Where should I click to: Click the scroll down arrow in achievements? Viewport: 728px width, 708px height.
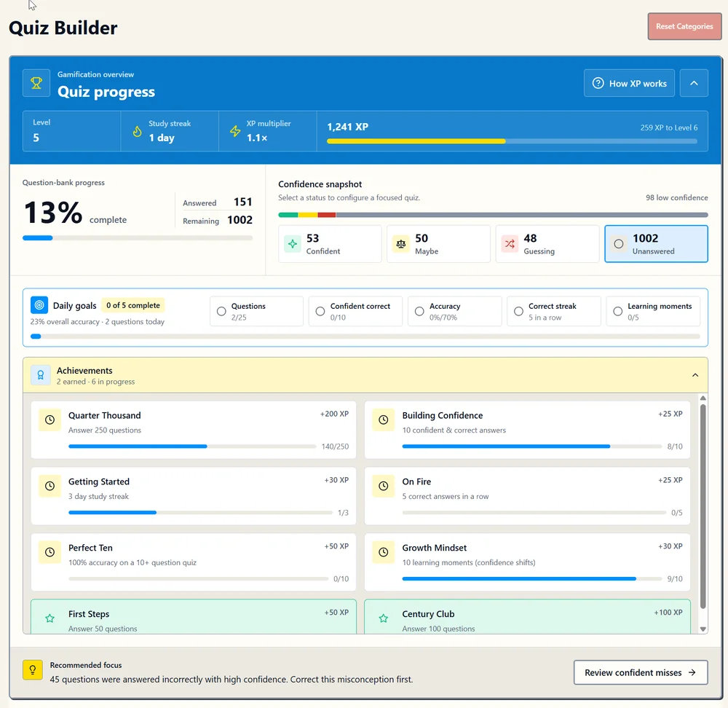(703, 629)
